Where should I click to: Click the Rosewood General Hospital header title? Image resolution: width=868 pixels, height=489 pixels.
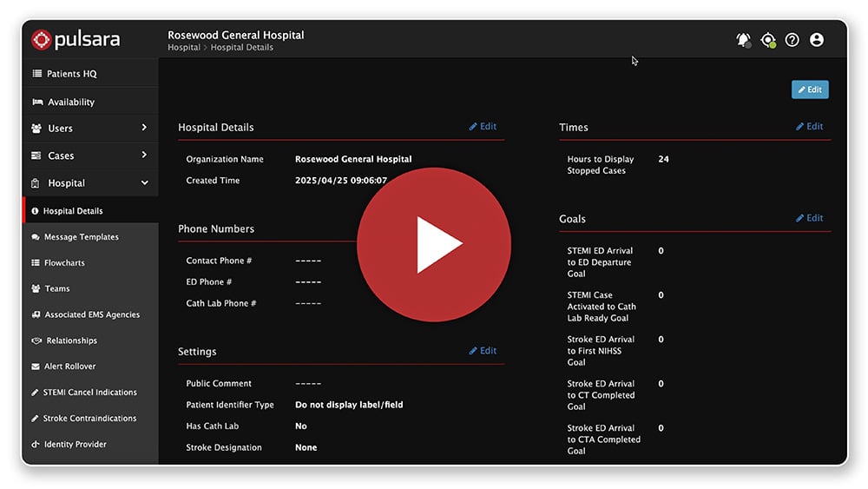point(236,35)
